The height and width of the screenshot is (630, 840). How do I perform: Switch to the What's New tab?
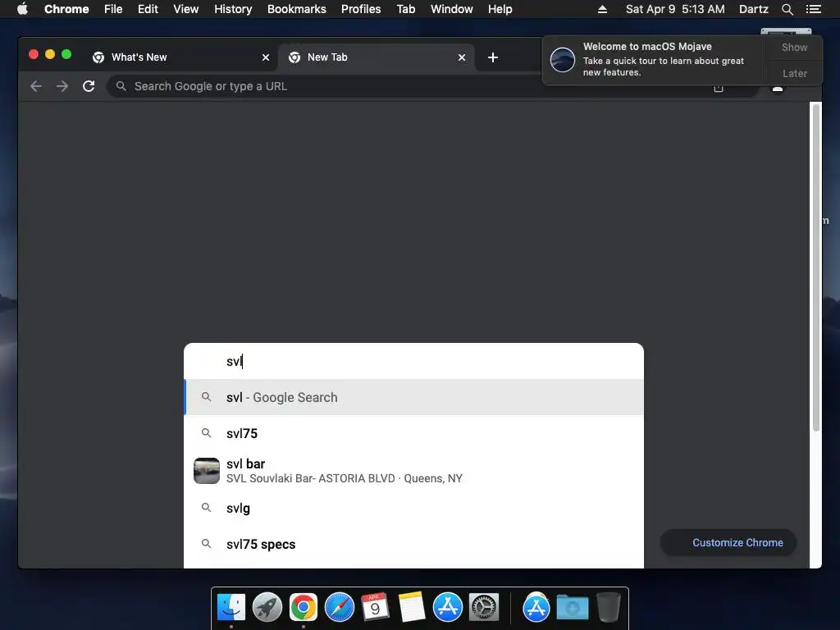[x=179, y=57]
